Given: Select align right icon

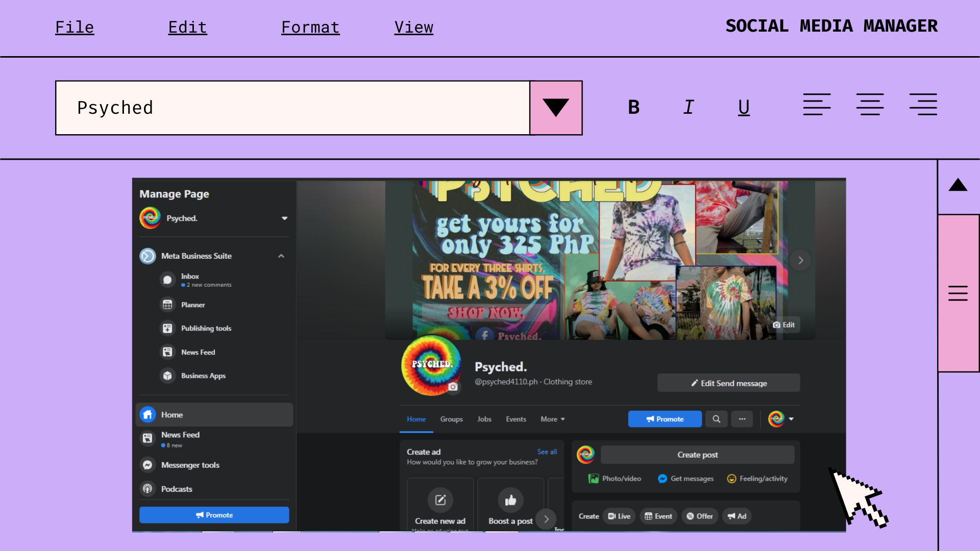Looking at the screenshot, I should point(923,105).
